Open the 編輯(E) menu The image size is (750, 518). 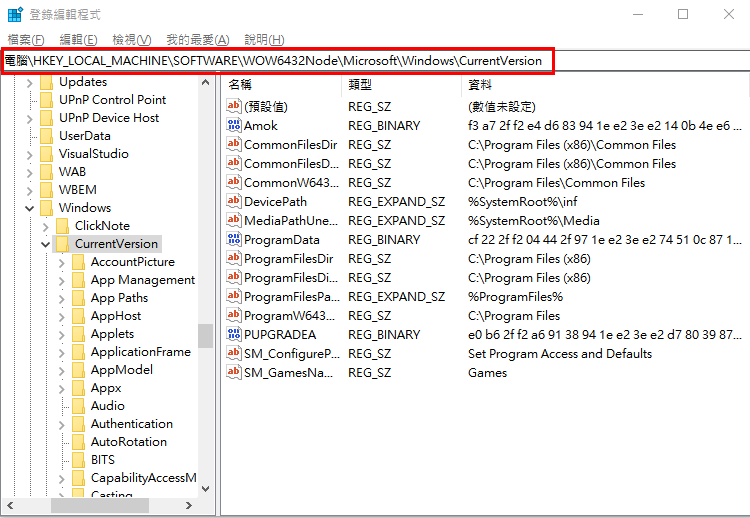click(x=78, y=40)
